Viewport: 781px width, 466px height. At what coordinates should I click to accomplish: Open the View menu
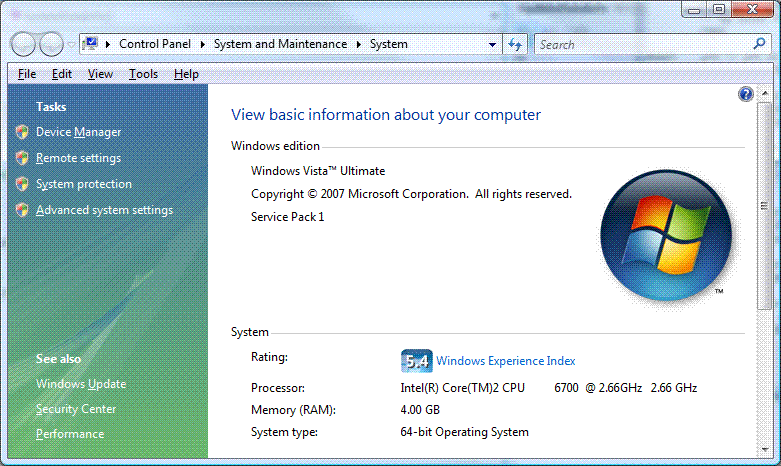(x=100, y=74)
